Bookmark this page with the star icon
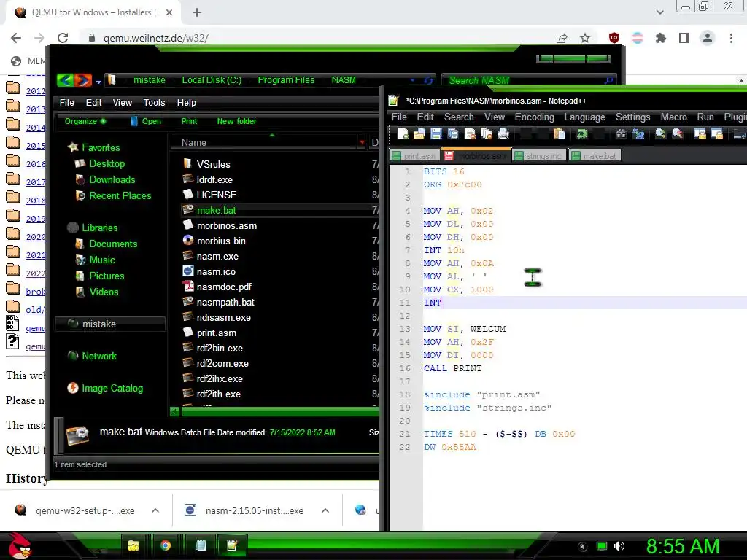This screenshot has width=747, height=560. coord(585,38)
